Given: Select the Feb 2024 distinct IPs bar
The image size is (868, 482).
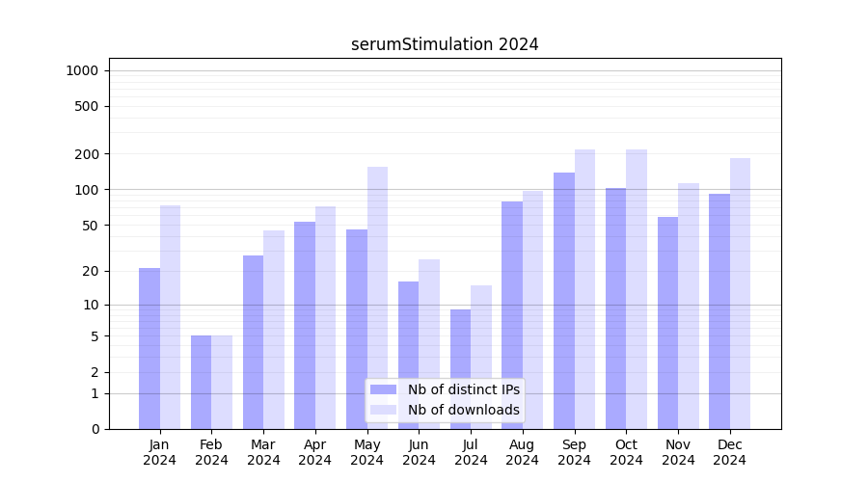Looking at the screenshot, I should coord(201,382).
